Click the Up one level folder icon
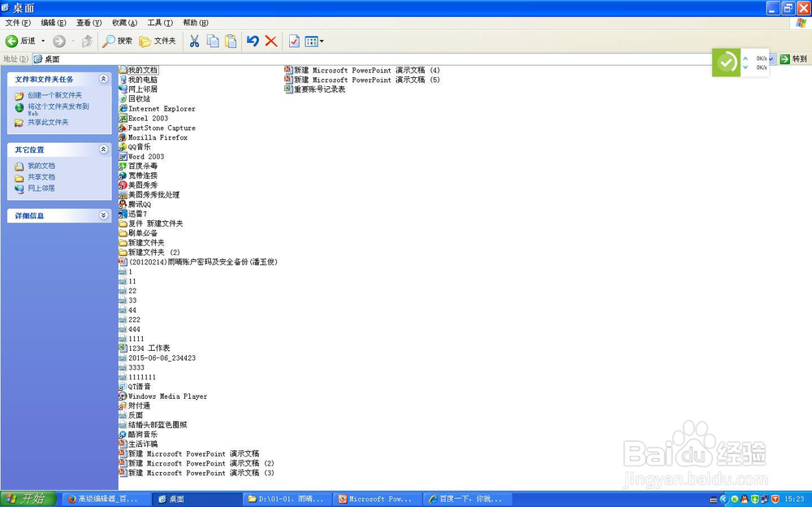This screenshot has width=812, height=507. coord(87,41)
